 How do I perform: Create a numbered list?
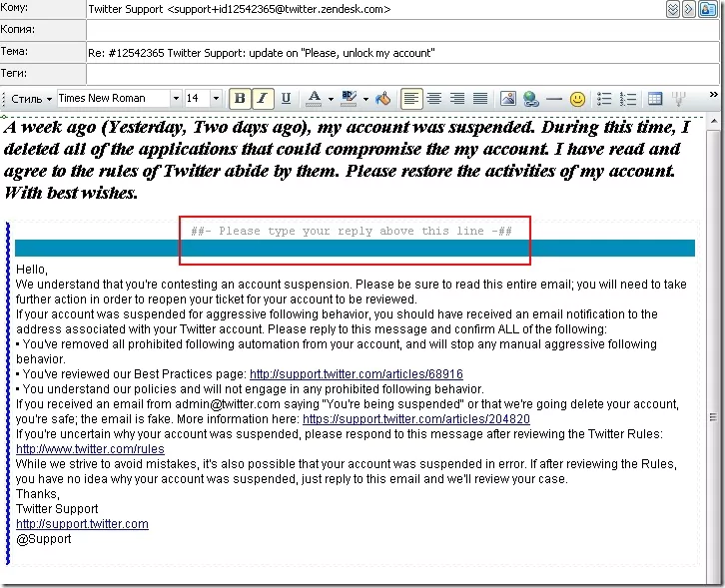627,99
